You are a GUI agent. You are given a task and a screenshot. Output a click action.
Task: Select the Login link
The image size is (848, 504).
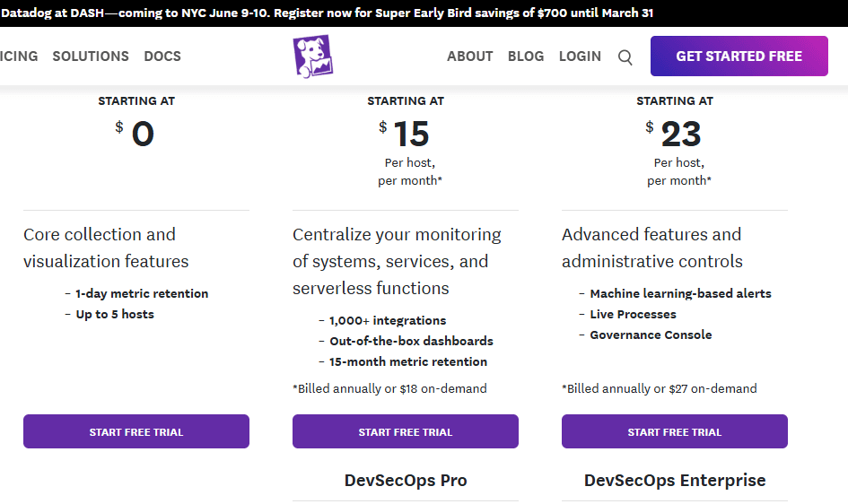coord(580,56)
